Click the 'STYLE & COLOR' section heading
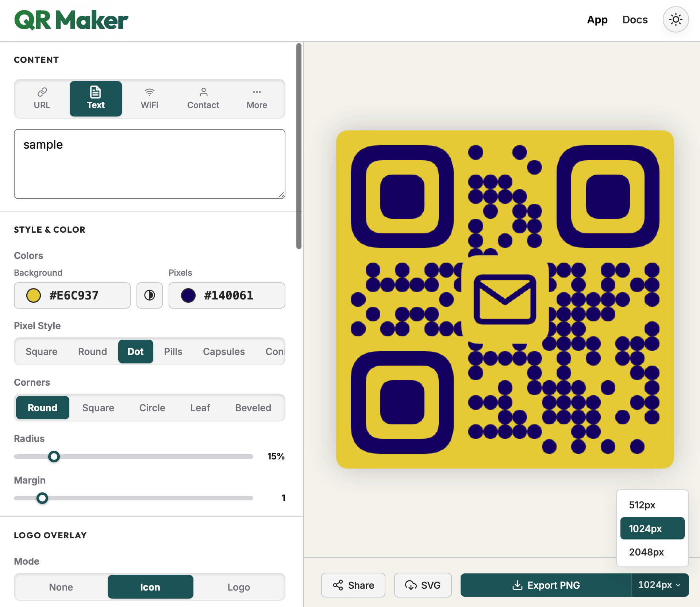Screen dimensions: 700x607 click(x=50, y=230)
